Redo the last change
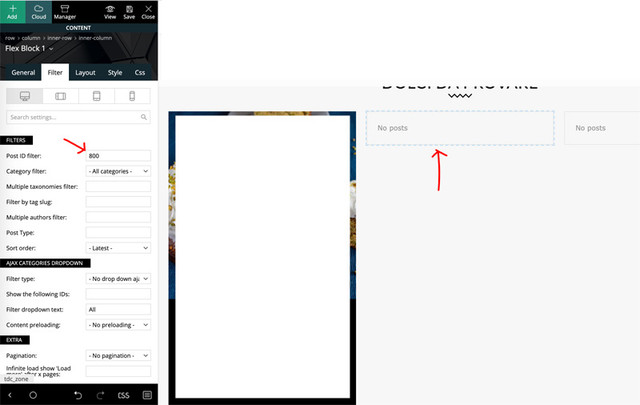 (x=100, y=395)
